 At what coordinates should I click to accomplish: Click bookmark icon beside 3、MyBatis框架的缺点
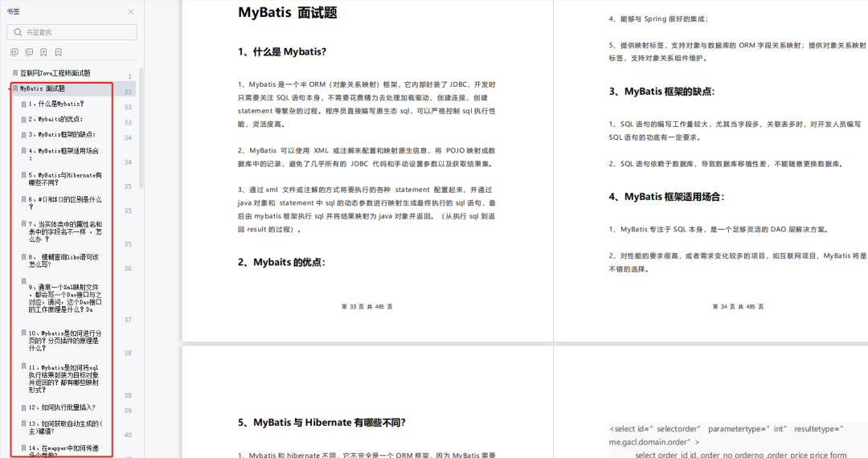(x=24, y=135)
